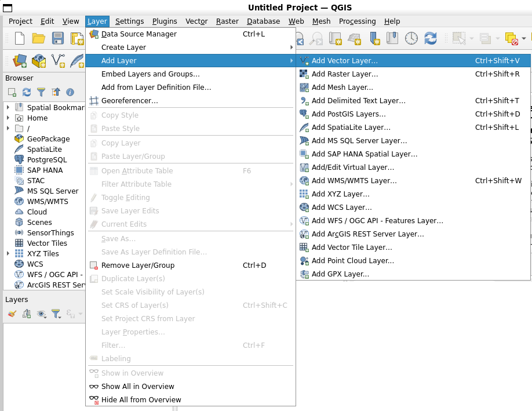Open the Deselect Features dropdown arrow in toolbar
Screen dimensions: 532x411
pyautogui.click(x=524, y=39)
